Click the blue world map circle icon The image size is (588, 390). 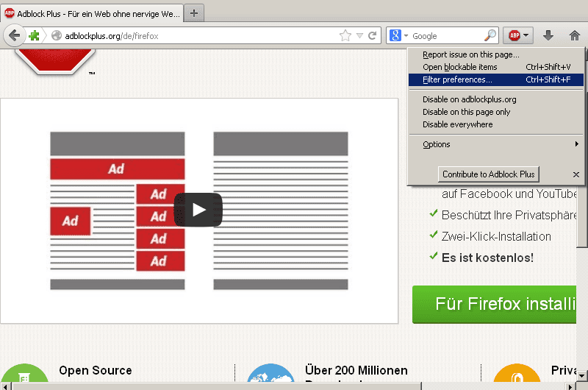pos(270,373)
